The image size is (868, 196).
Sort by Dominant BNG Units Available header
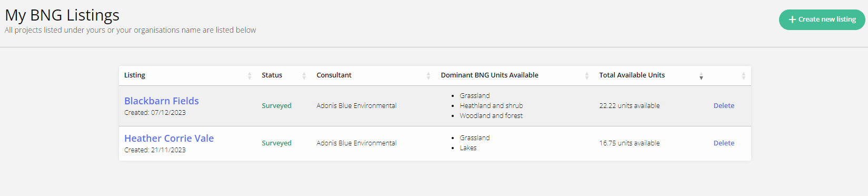pos(490,75)
